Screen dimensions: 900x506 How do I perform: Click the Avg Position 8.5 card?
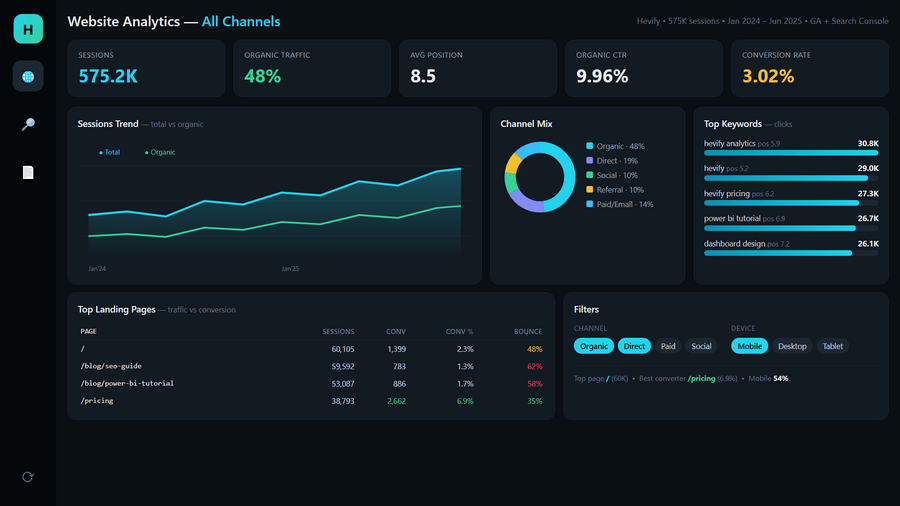(478, 68)
